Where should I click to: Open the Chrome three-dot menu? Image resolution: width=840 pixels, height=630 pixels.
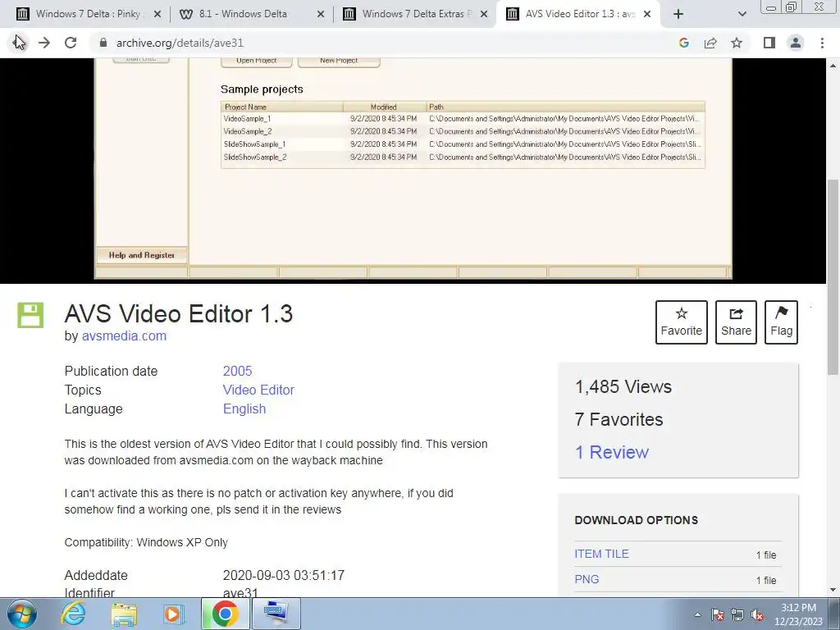point(822,43)
